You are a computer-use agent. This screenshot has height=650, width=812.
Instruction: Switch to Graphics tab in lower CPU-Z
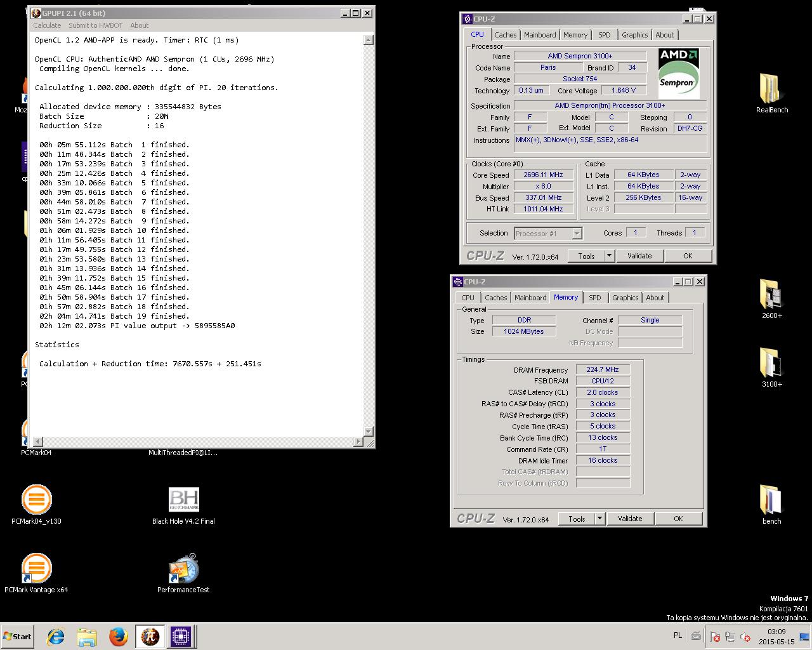[625, 298]
